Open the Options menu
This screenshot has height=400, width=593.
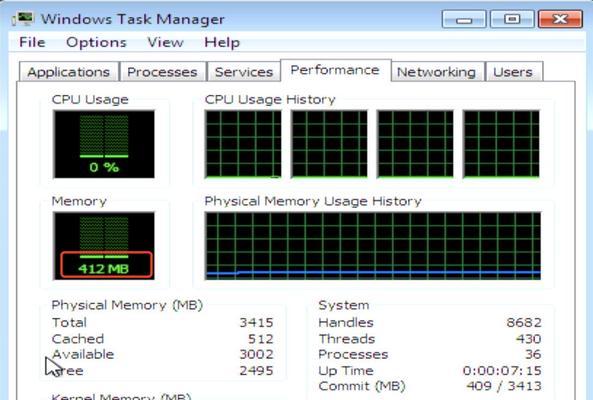click(96, 42)
